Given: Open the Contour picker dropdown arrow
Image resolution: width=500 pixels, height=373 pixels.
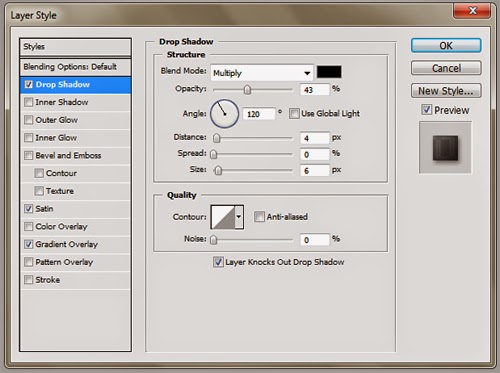Looking at the screenshot, I should coord(239,217).
